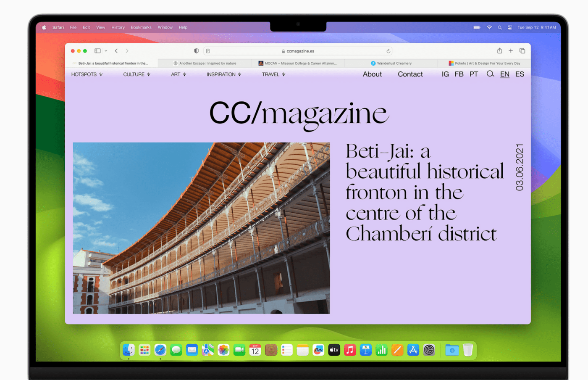Show the tab overview
Viewport: 588px width, 380px height.
[x=522, y=51]
